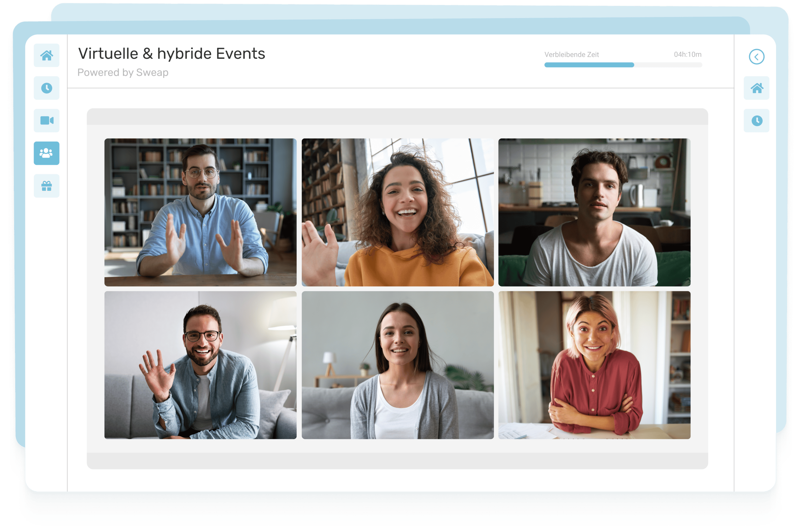Select video of man in white t-shirt in kitchen
The width and height of the screenshot is (800, 532).
594,212
